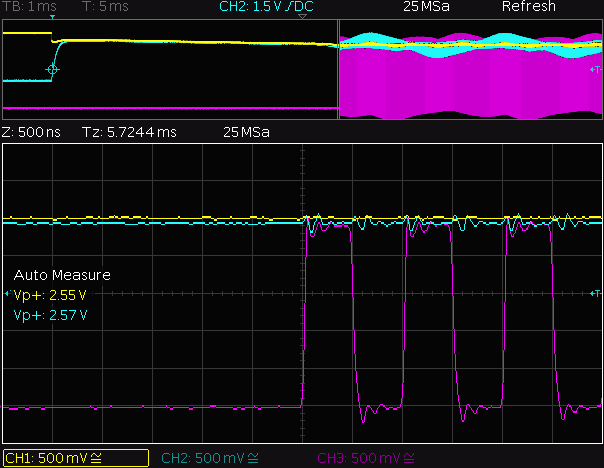
Task: Click the trigger level T marker in overview
Action: tap(596, 70)
